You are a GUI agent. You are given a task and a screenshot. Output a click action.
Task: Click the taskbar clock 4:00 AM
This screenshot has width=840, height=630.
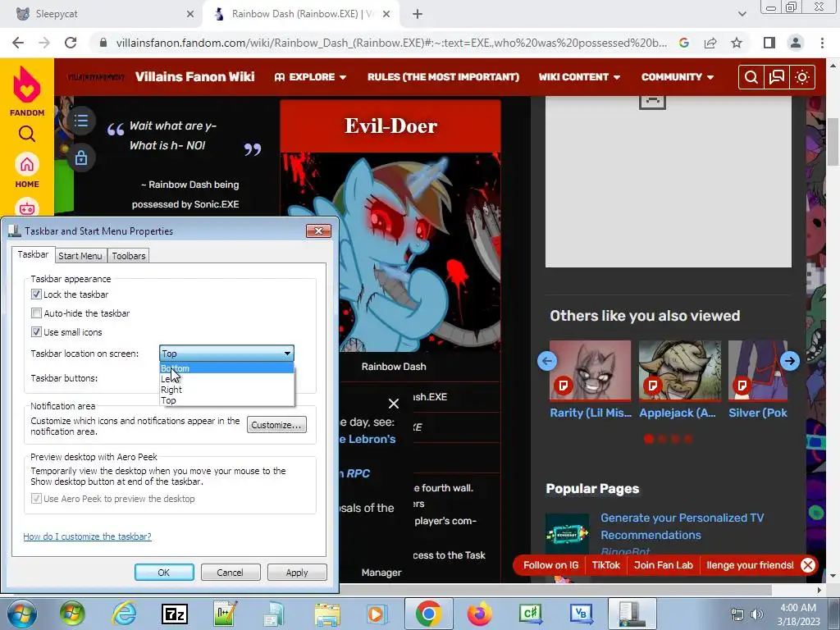798,608
